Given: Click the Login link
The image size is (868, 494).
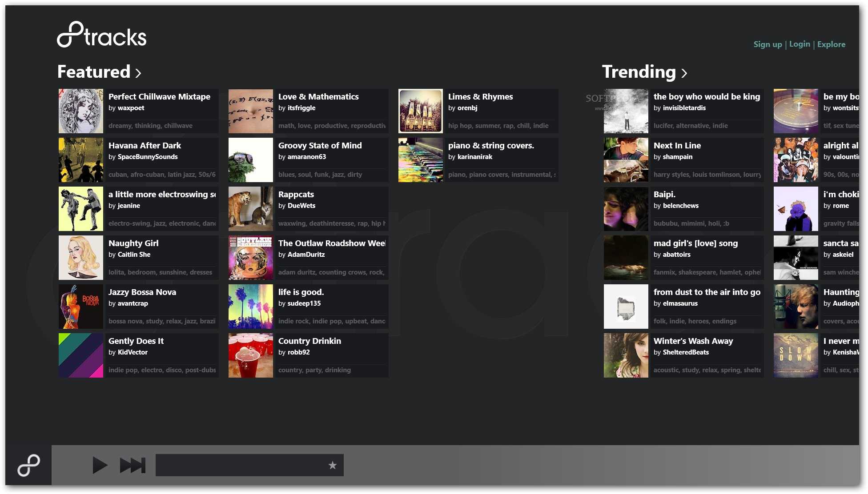Looking at the screenshot, I should pyautogui.click(x=799, y=44).
